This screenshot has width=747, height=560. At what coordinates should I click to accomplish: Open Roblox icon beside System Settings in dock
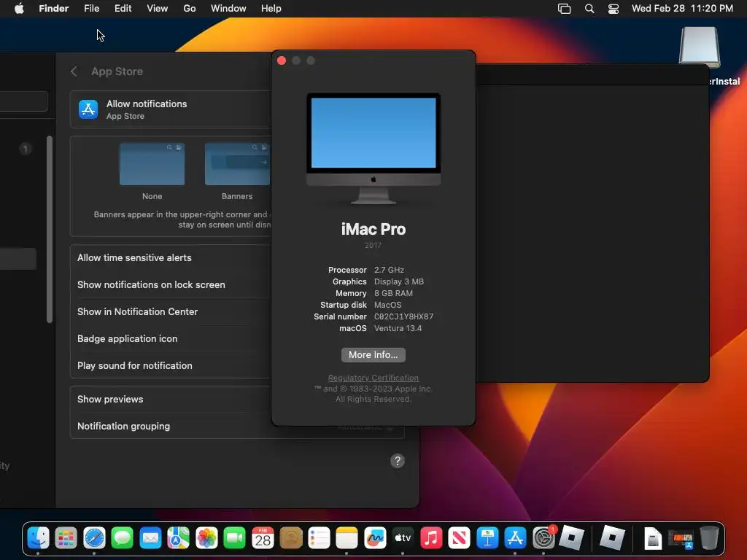coord(572,538)
